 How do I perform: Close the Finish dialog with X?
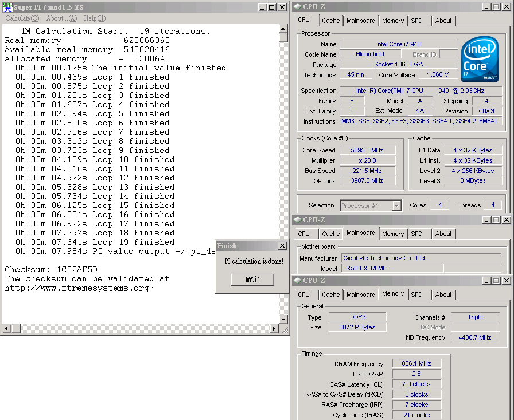click(x=282, y=245)
